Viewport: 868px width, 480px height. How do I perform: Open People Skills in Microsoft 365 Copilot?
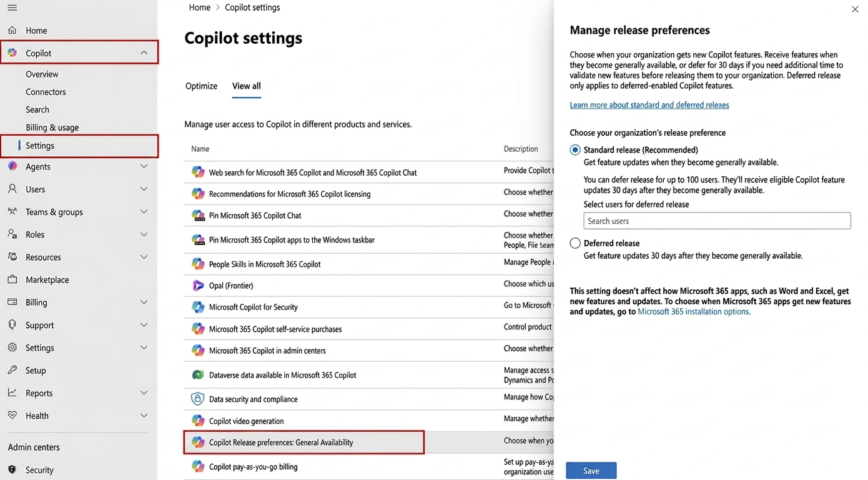click(265, 264)
